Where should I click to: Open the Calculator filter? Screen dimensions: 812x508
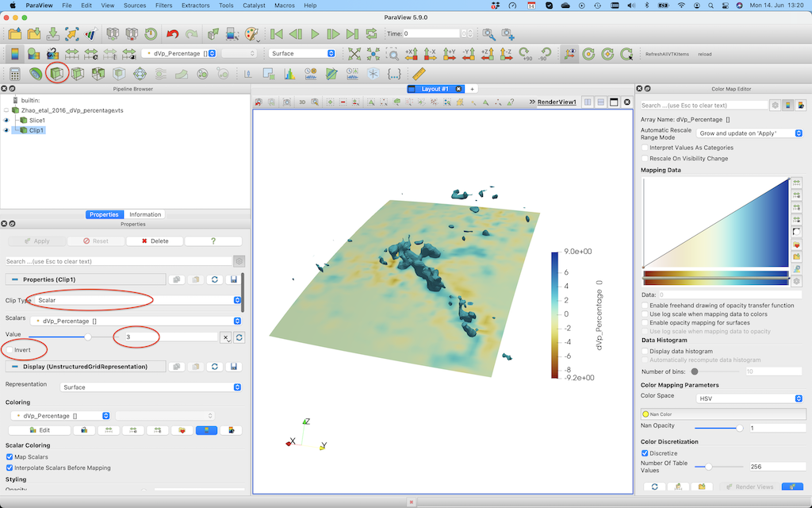(x=14, y=74)
